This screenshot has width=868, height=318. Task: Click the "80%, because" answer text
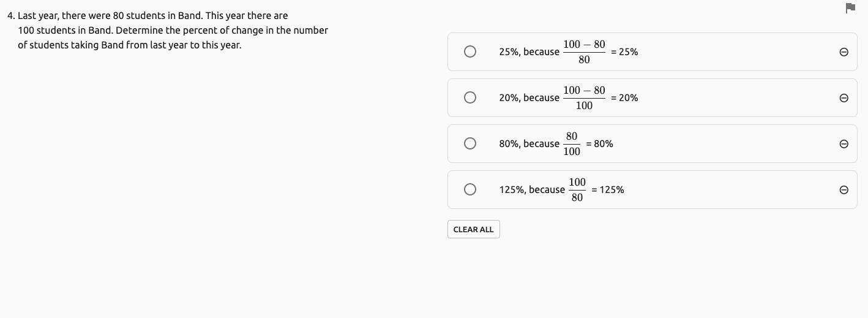pyautogui.click(x=529, y=144)
